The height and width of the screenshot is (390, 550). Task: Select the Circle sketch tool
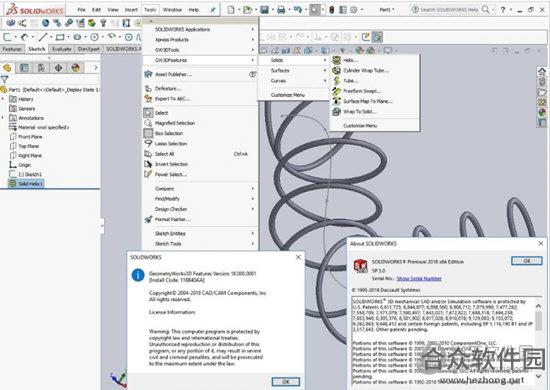click(x=94, y=37)
